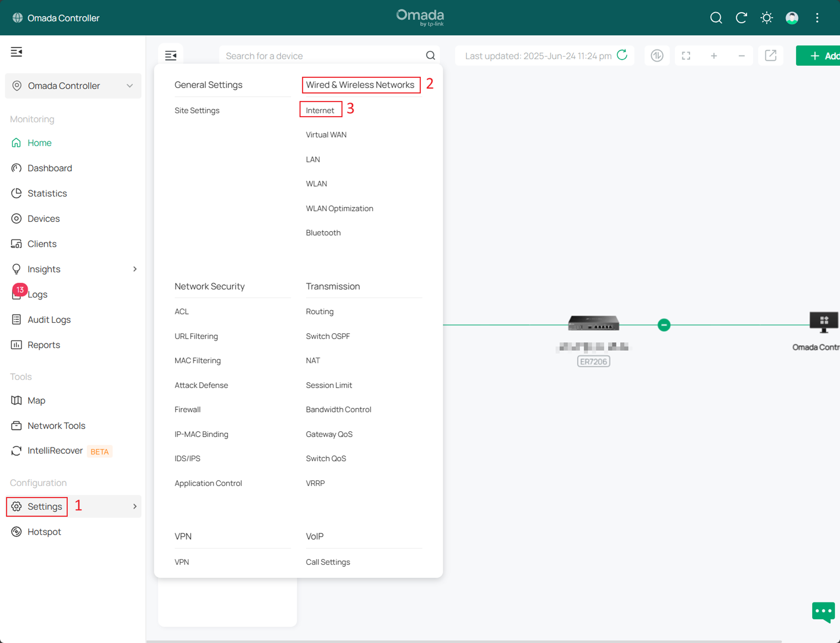Click the Omada Controller device icon in topology
This screenshot has width=840, height=643.
pos(824,323)
